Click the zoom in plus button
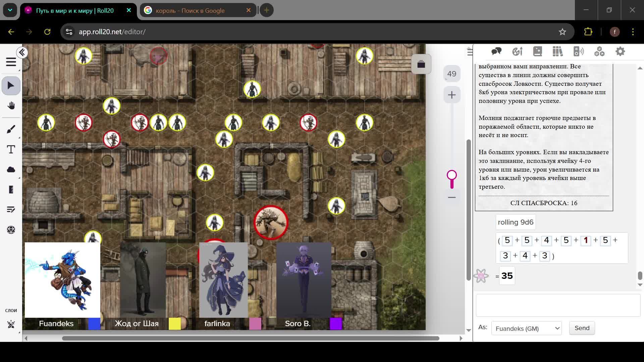This screenshot has width=644, height=362. [x=451, y=95]
